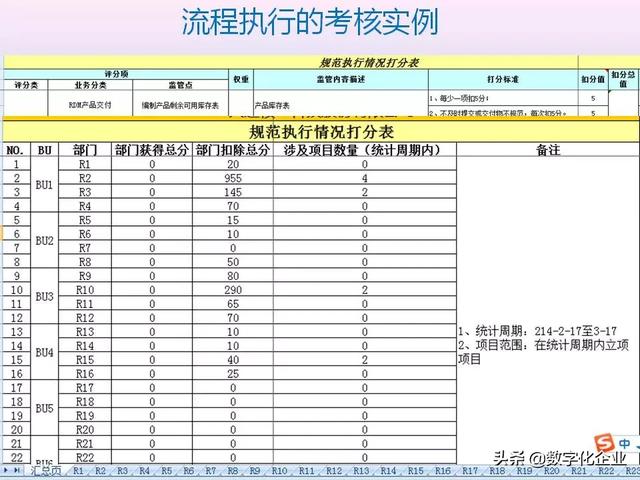Click the 备注 header cell
Image resolution: width=640 pixels, height=480 pixels.
pos(548,150)
